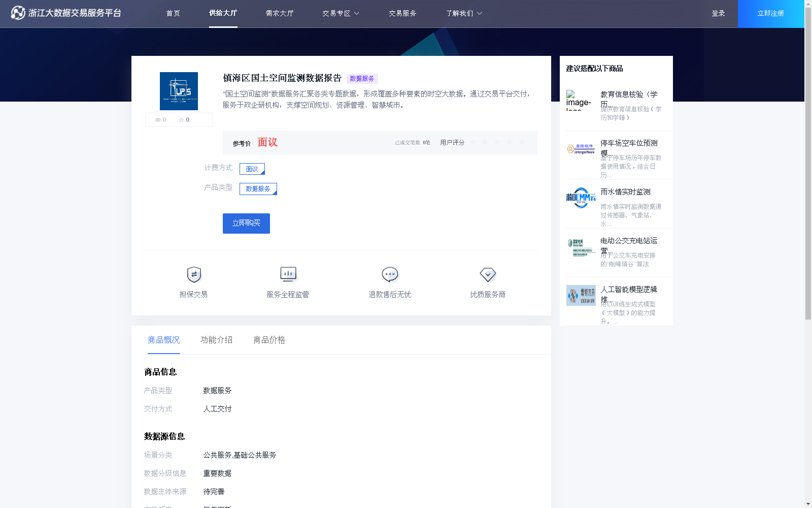Click the 电动公交充电站 vendor logo
The image size is (812, 508).
tap(581, 247)
